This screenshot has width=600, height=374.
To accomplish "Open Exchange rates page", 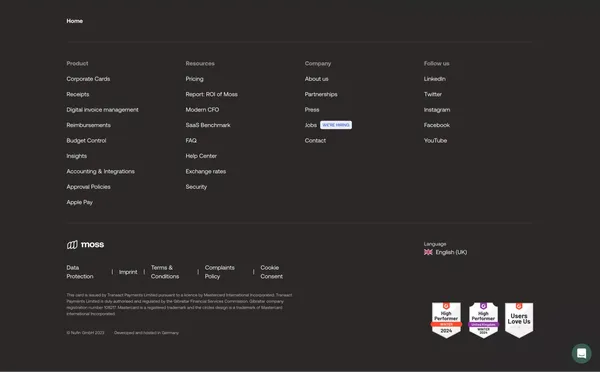I will click(x=206, y=171).
